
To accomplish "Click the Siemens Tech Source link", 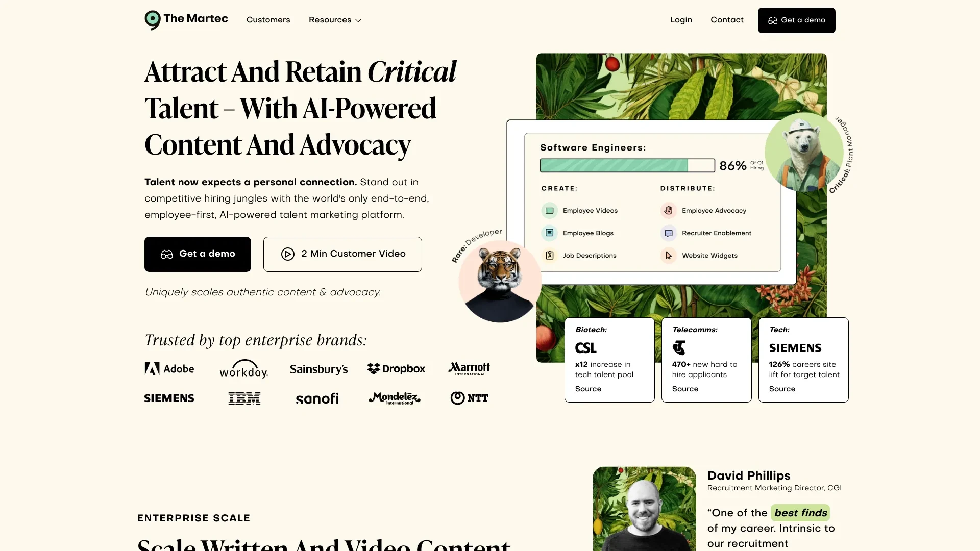I will click(782, 389).
